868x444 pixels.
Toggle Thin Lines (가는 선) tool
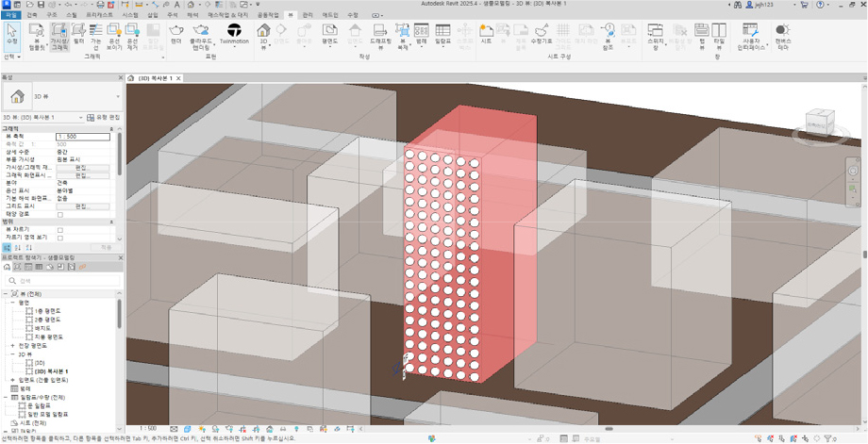[96, 37]
